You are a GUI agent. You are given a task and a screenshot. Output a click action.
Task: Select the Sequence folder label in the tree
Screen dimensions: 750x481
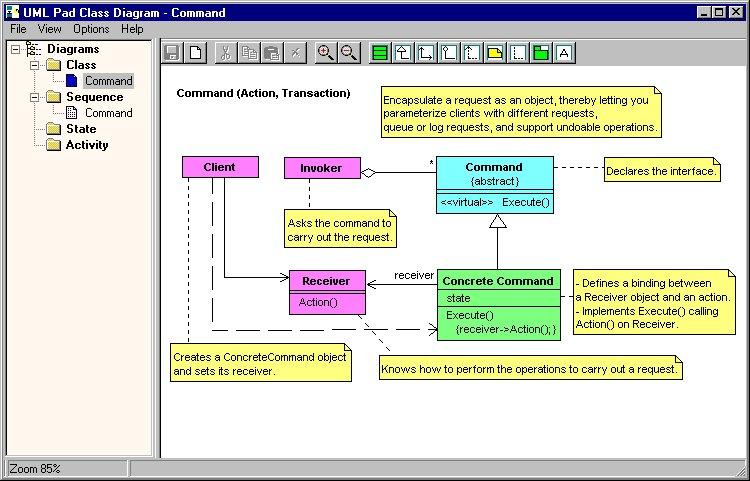click(94, 97)
